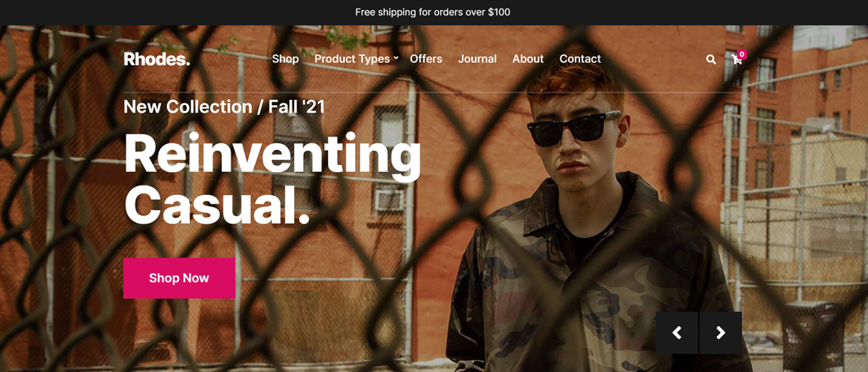Open the About page
868x372 pixels.
click(x=528, y=58)
